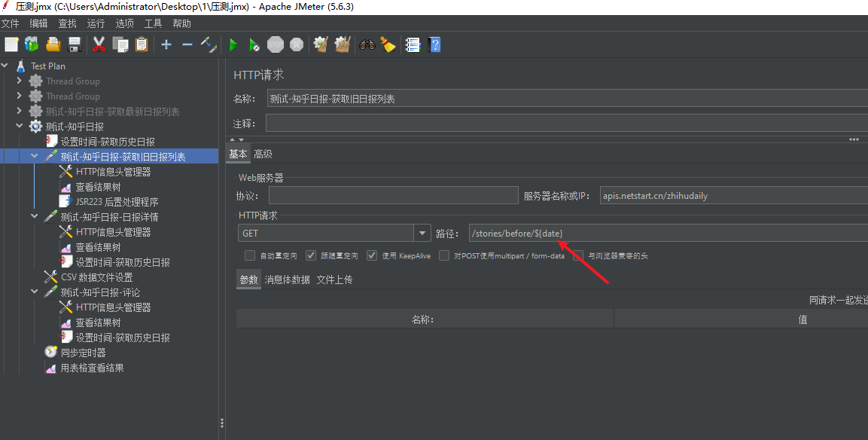This screenshot has width=868, height=440.
Task: Uncheck the 跟随重定向 checkbox
Action: pos(311,255)
